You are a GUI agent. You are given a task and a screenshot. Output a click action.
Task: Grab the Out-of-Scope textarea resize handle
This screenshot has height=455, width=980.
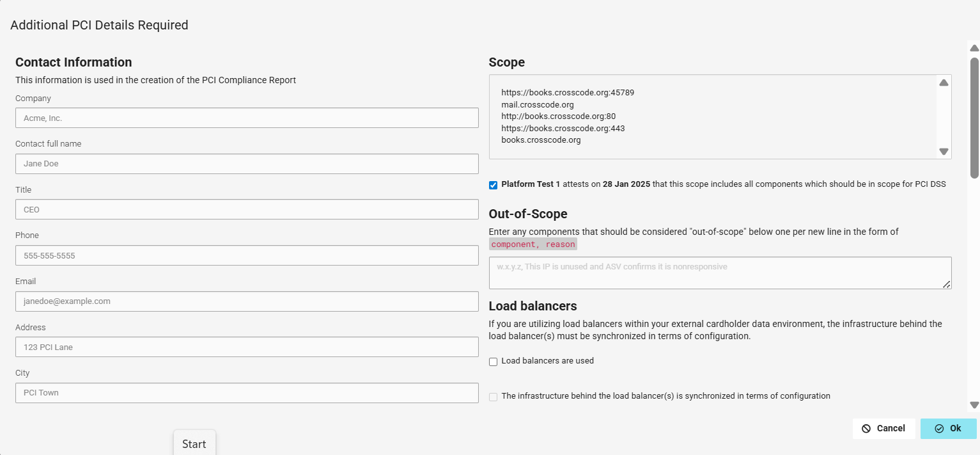pos(947,284)
